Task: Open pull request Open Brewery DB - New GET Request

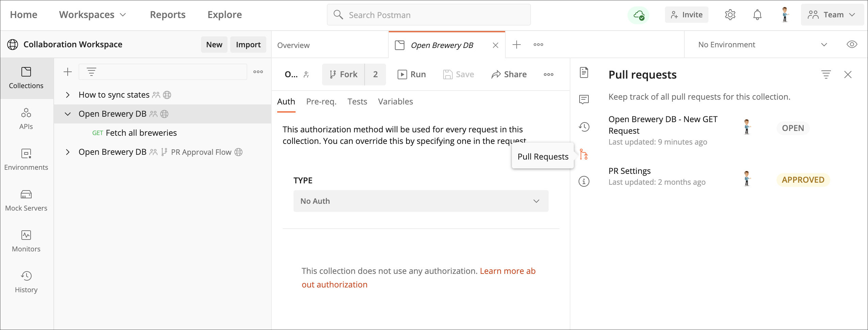Action: 663,125
